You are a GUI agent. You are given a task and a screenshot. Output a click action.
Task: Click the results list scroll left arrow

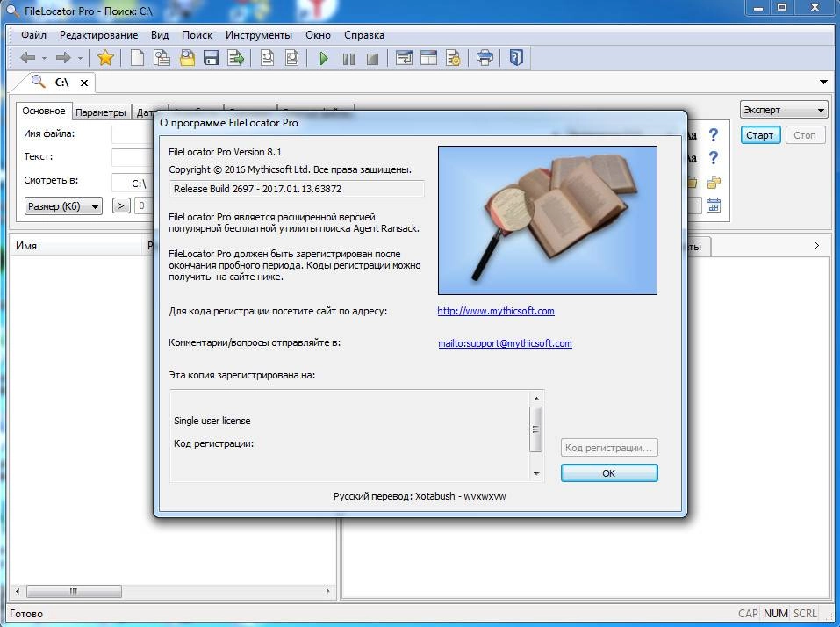coord(18,591)
